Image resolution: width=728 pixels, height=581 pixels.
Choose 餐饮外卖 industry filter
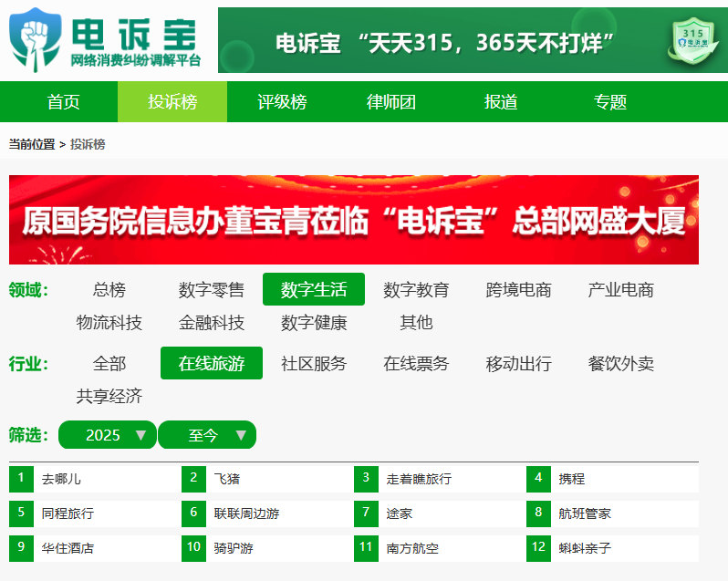[x=620, y=363]
